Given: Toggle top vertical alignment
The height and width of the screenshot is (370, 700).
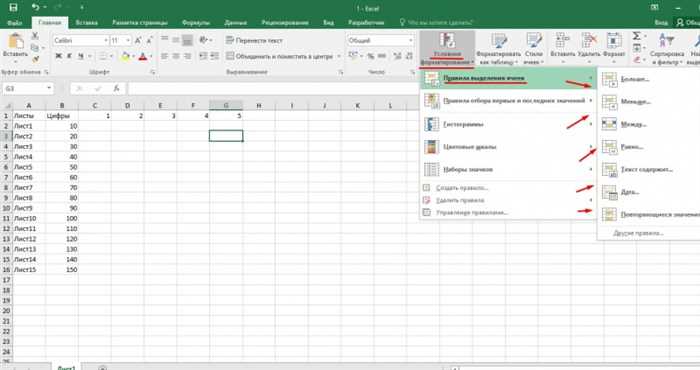Looking at the screenshot, I should point(165,40).
